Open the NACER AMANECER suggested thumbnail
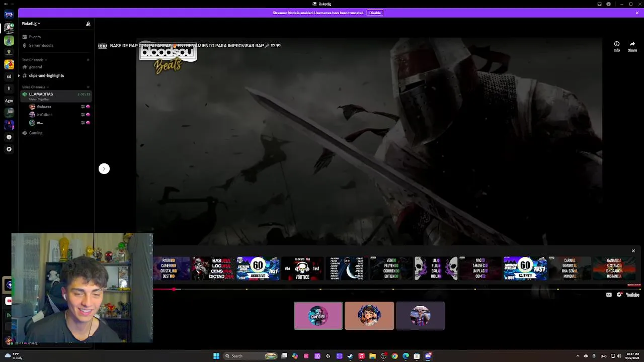 point(480,268)
